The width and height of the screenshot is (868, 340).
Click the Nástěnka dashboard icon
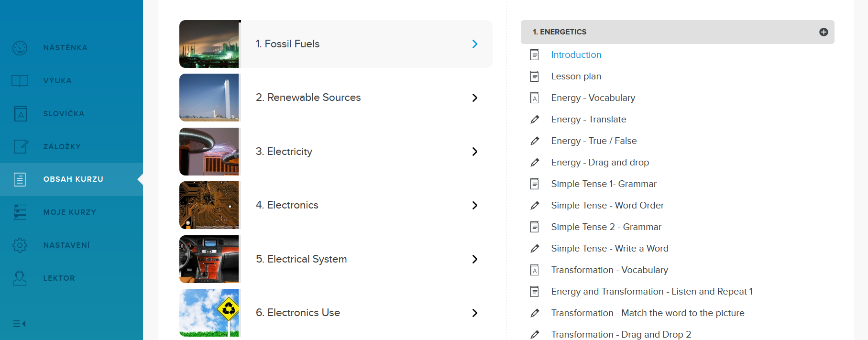click(x=20, y=48)
